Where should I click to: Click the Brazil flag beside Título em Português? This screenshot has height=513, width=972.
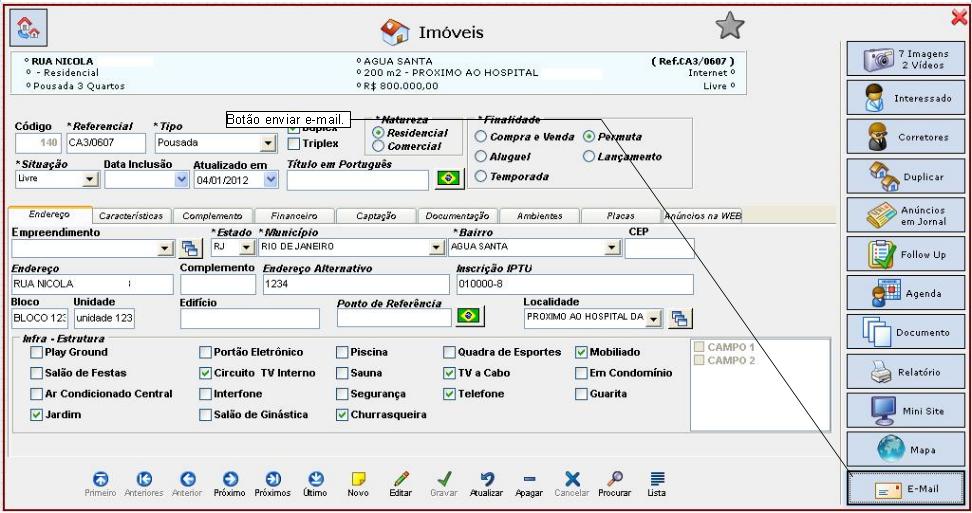[449, 179]
